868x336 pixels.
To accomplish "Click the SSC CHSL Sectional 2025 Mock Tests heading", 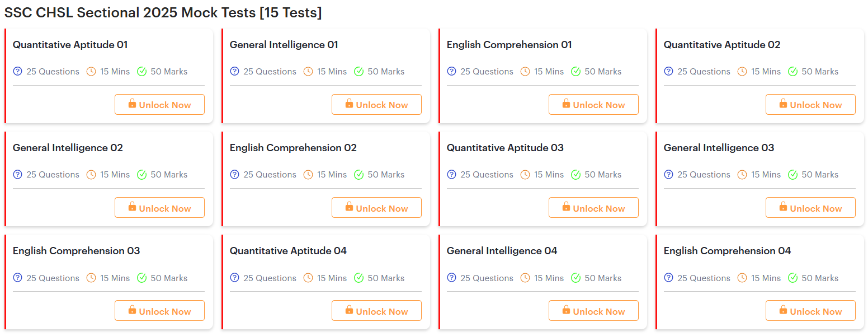I will (x=162, y=12).
